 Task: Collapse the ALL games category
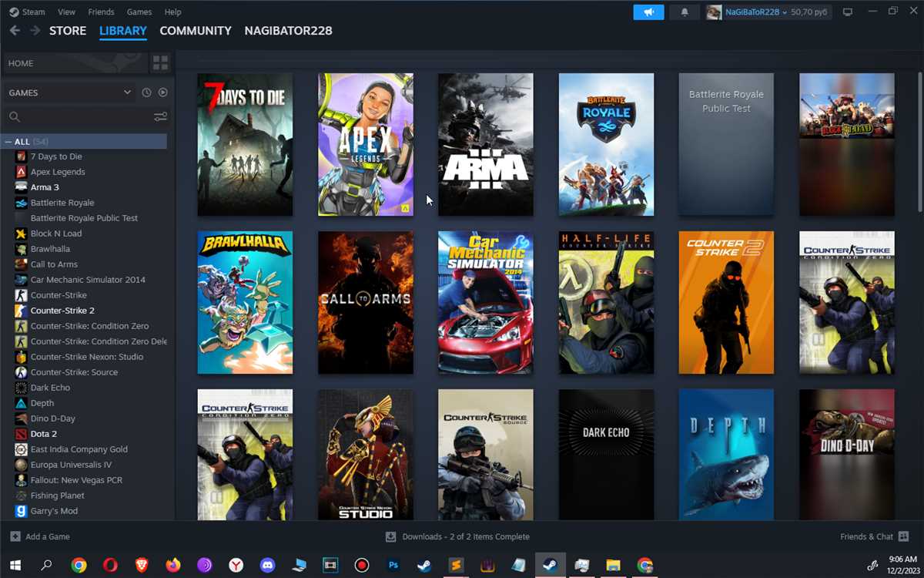click(8, 142)
